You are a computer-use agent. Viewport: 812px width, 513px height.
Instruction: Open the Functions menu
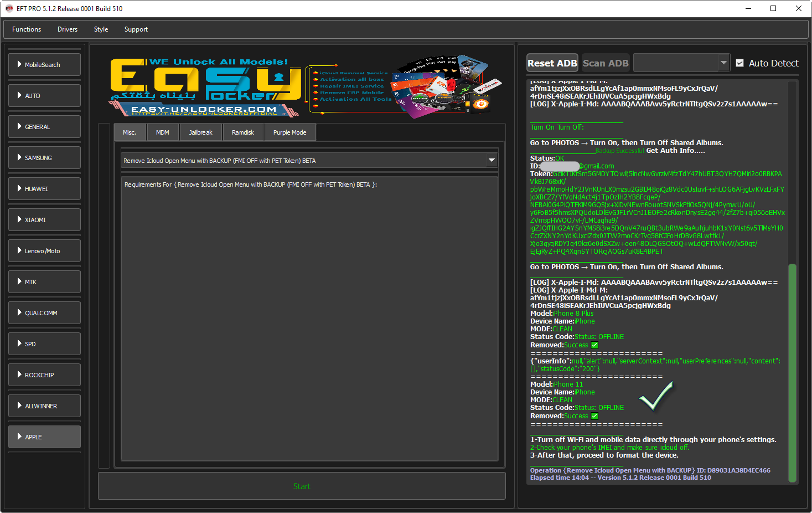pyautogui.click(x=27, y=29)
